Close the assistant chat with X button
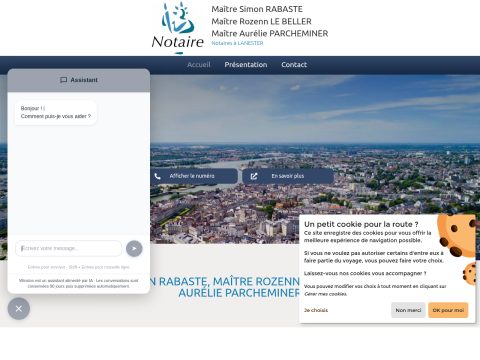 pos(19,309)
